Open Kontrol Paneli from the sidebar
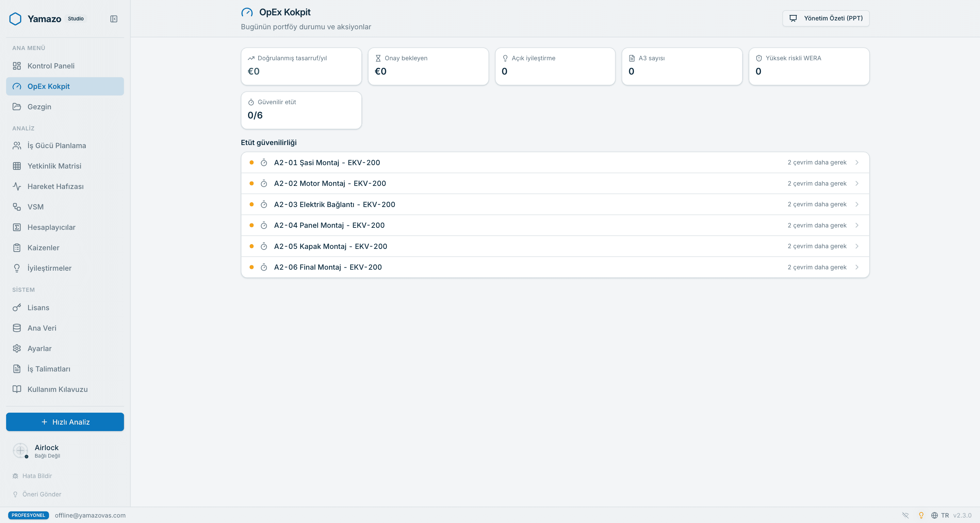This screenshot has height=523, width=980. coord(65,66)
